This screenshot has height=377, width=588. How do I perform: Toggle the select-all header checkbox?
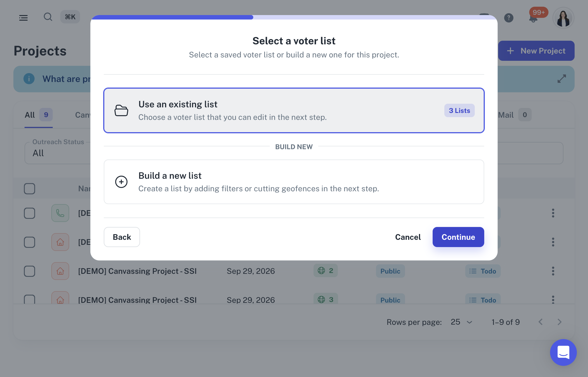click(30, 189)
